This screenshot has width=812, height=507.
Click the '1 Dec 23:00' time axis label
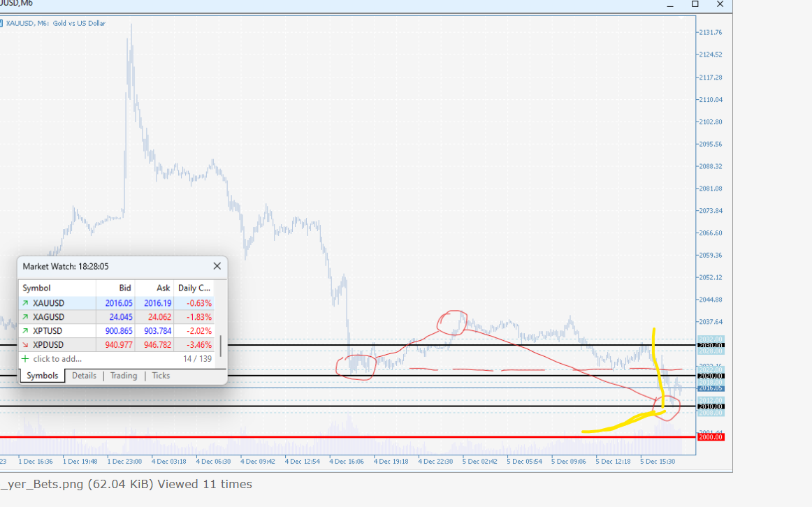(124, 461)
